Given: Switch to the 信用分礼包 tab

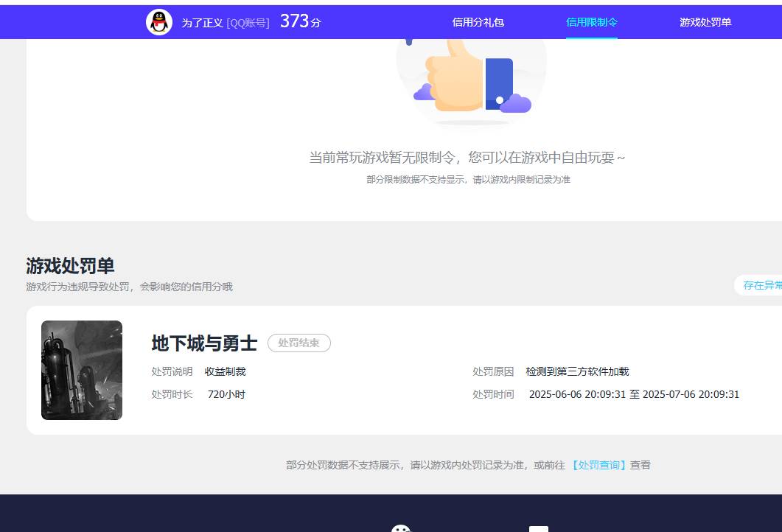Looking at the screenshot, I should [x=478, y=21].
